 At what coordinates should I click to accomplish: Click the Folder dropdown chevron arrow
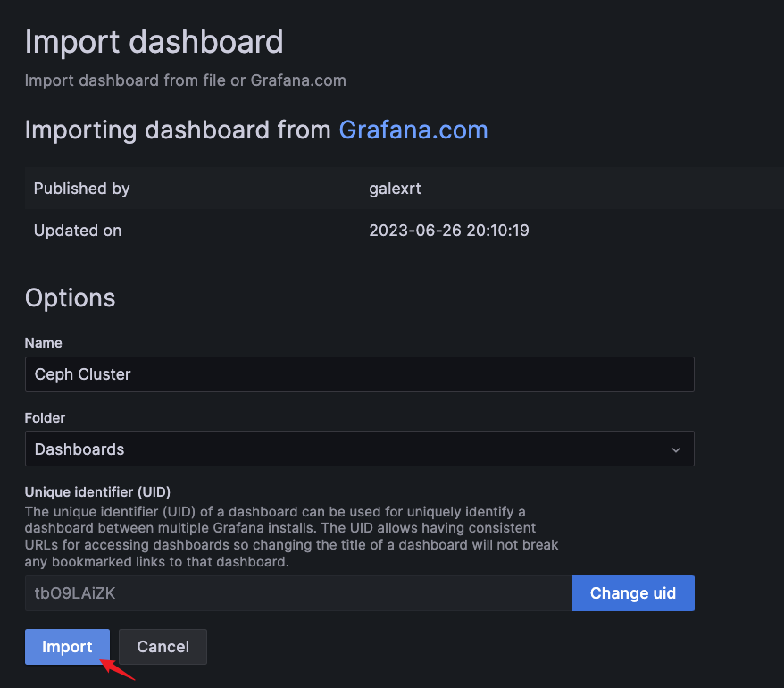coord(675,449)
